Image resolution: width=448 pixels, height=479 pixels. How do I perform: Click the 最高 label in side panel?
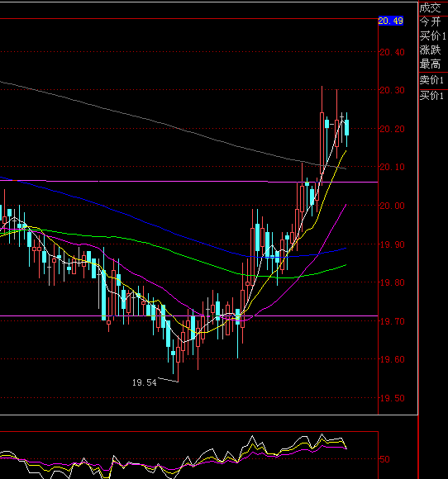point(431,64)
